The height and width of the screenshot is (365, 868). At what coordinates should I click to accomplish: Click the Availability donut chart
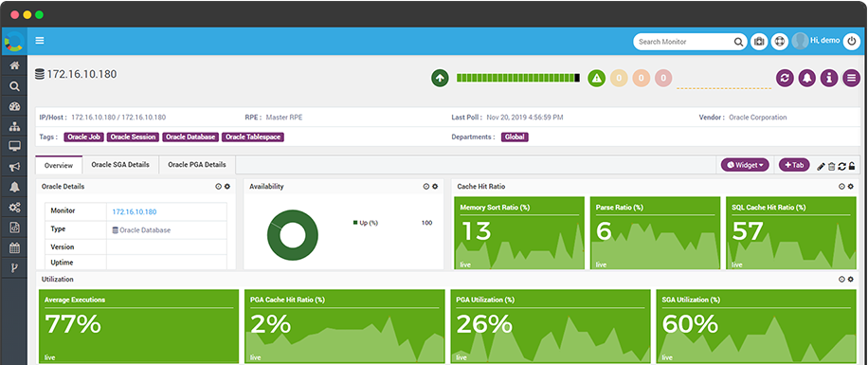click(292, 235)
